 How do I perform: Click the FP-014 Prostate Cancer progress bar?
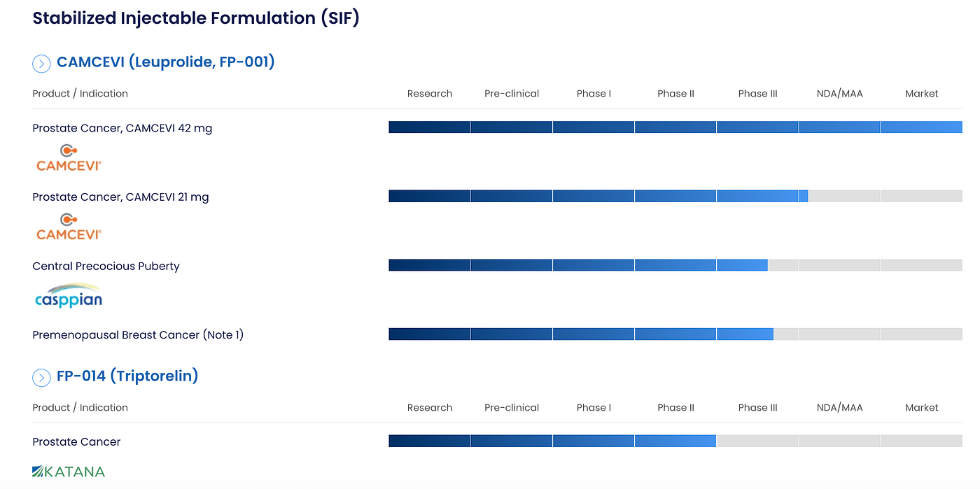coord(675,441)
